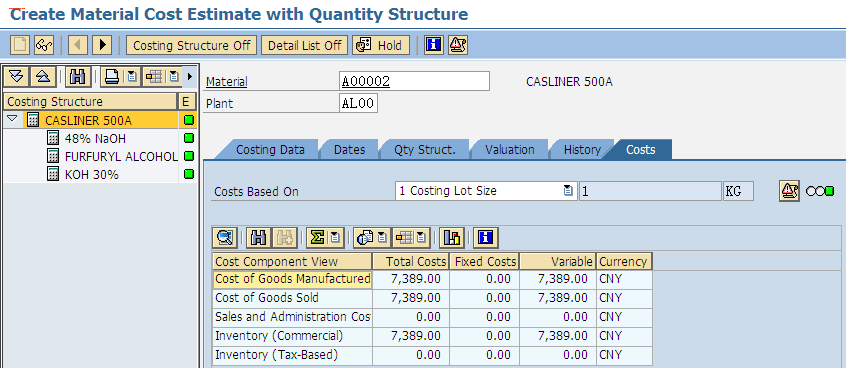Click the Costing Structure column header

(91, 101)
